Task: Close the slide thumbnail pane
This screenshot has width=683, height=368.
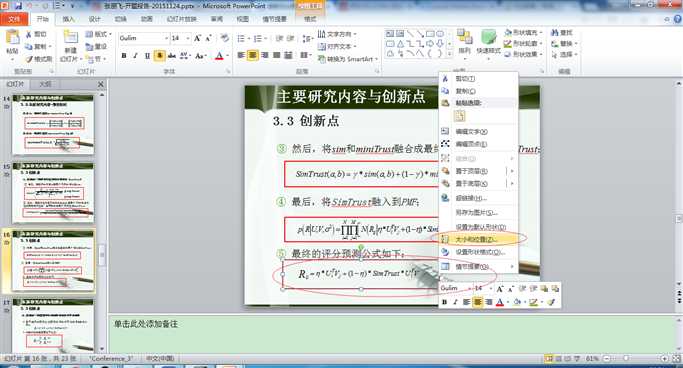Action: [101, 84]
